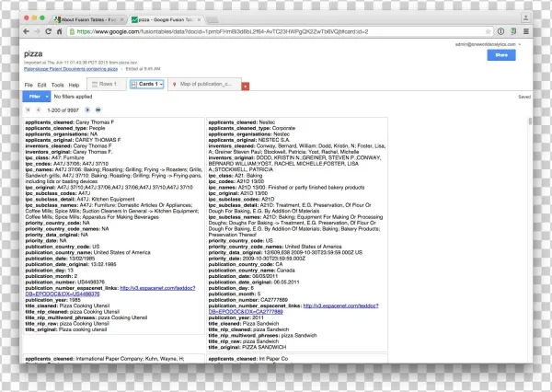552x392 pixels.
Task: Click 'publication_year: 1985' line
Action: (52, 300)
